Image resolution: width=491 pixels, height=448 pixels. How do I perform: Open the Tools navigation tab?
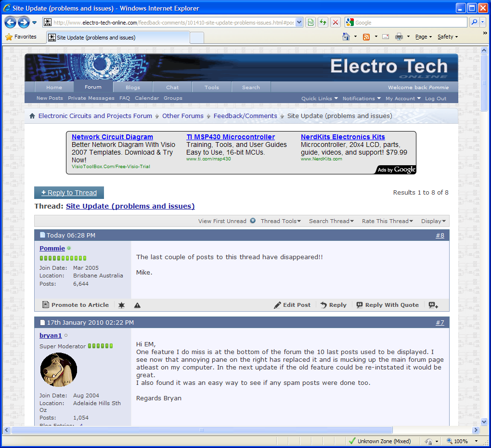pyautogui.click(x=212, y=87)
